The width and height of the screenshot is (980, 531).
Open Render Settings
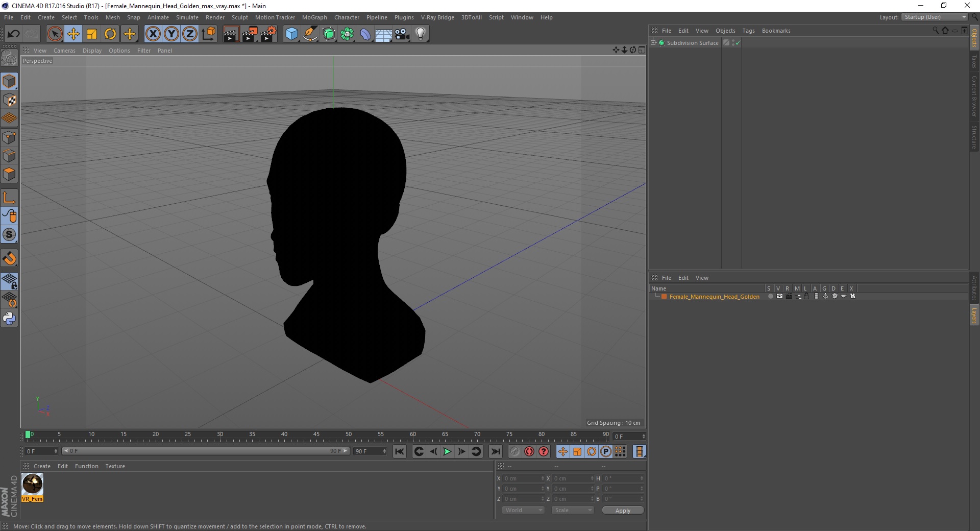[x=268, y=34]
